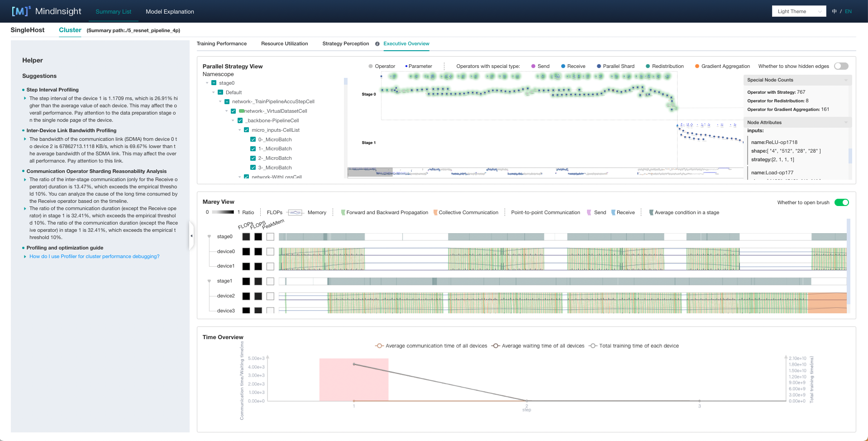Screen dimensions: 868x441
Task: Click the Gradient Aggregation legend dot
Action: 697,66
